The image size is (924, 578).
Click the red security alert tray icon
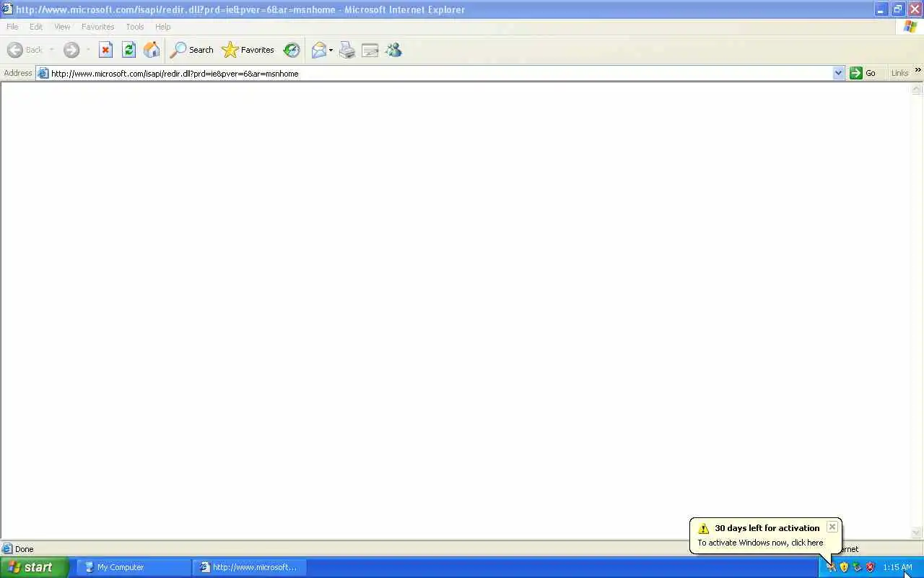pyautogui.click(x=870, y=567)
